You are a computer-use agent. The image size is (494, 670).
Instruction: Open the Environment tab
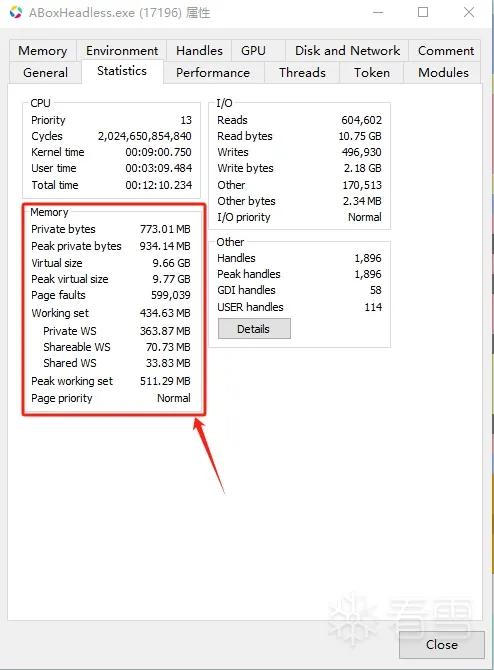pyautogui.click(x=122, y=51)
